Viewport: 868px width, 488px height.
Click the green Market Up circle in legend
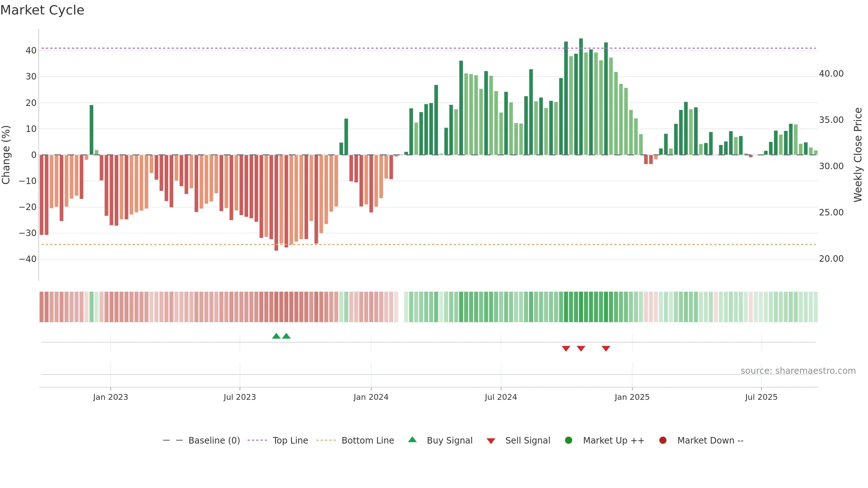(569, 440)
